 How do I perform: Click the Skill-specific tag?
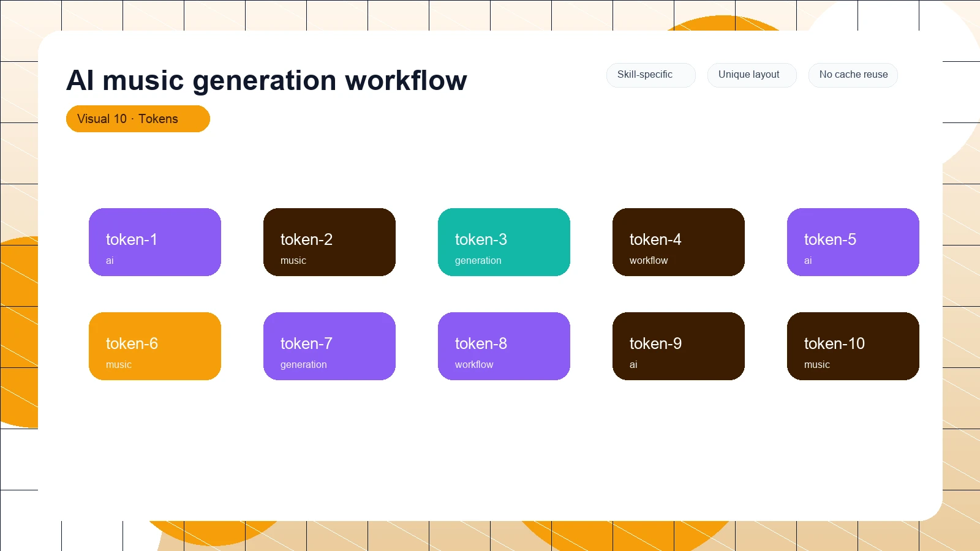click(x=651, y=75)
